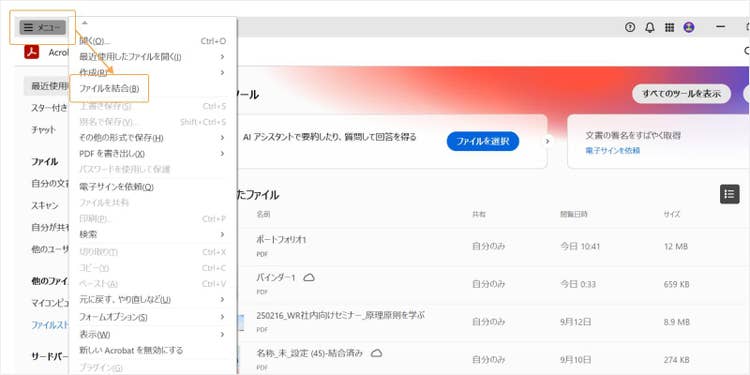Open ポートフォリオ1 file row
This screenshot has height=375, width=750.
click(493, 246)
